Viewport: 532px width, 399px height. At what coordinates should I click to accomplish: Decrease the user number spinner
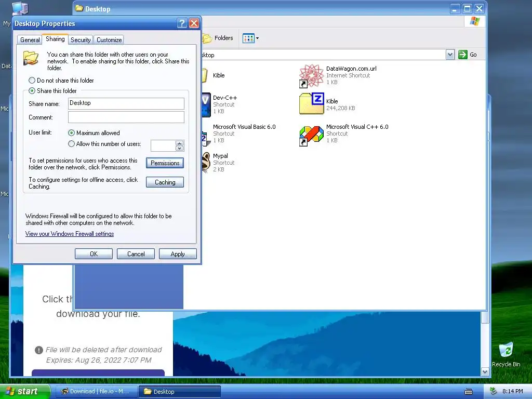pyautogui.click(x=179, y=148)
